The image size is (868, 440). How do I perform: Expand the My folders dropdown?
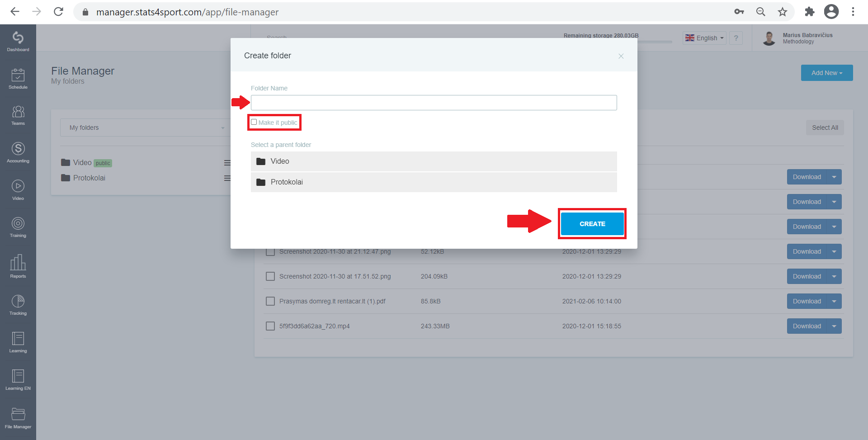coord(146,128)
